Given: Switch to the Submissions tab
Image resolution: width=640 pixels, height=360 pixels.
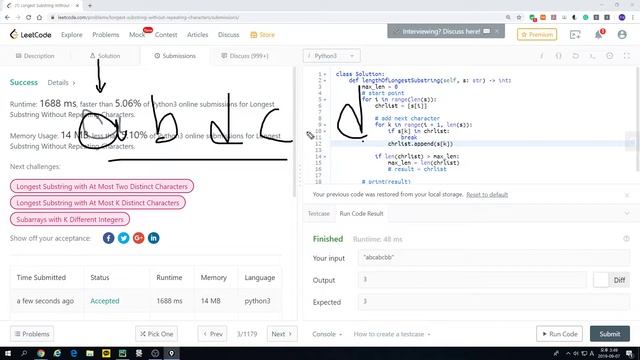Looking at the screenshot, I should click(x=175, y=56).
